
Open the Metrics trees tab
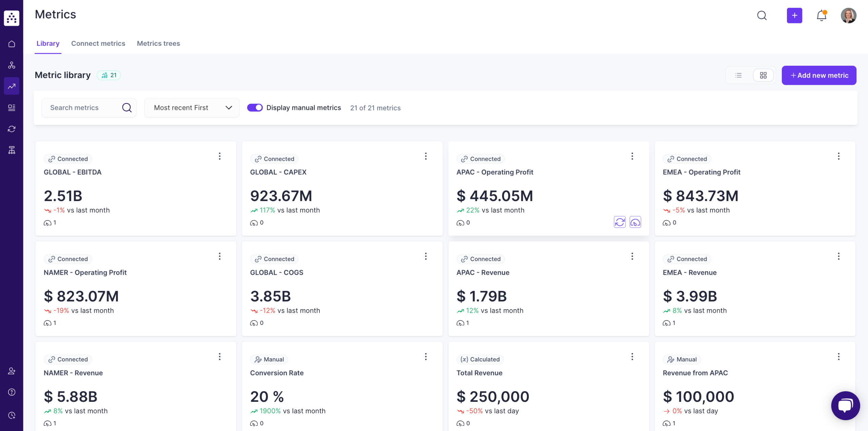[x=158, y=43]
